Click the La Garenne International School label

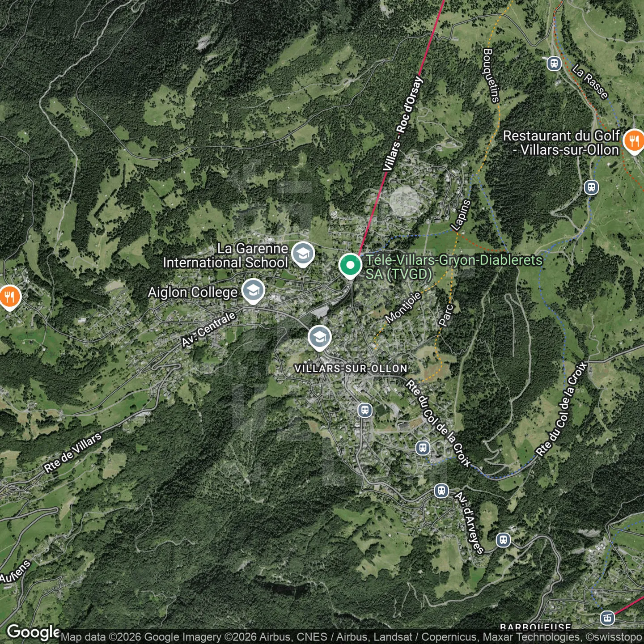[225, 255]
